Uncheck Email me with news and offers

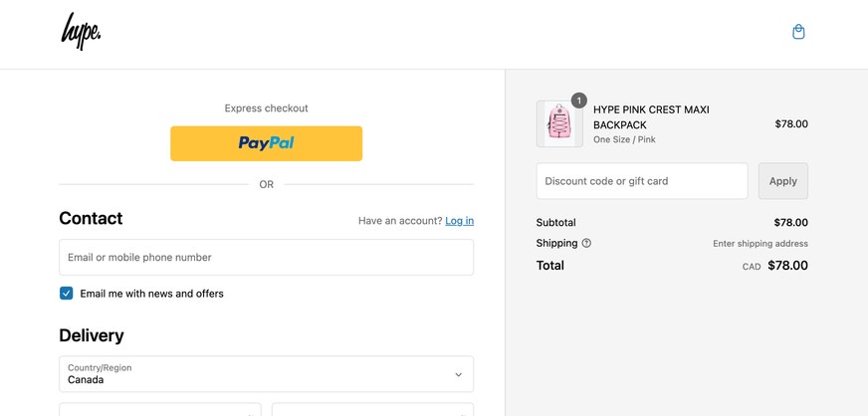coord(67,294)
